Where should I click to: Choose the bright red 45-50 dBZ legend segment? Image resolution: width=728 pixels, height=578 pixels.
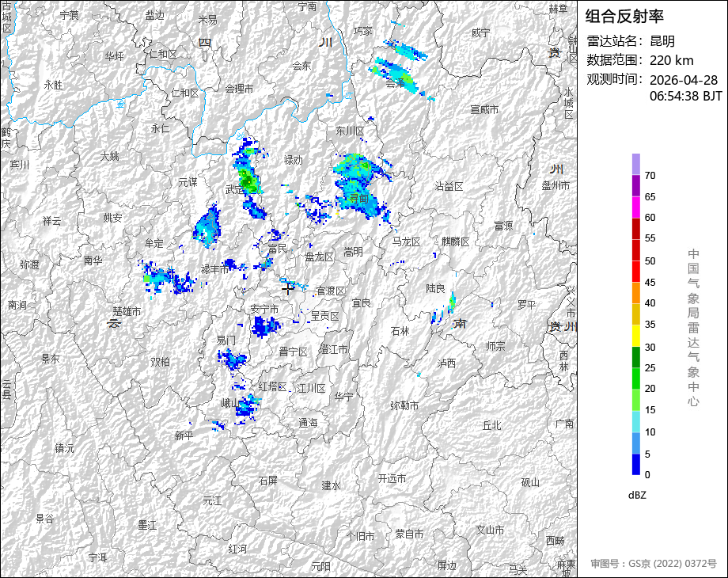pos(635,272)
